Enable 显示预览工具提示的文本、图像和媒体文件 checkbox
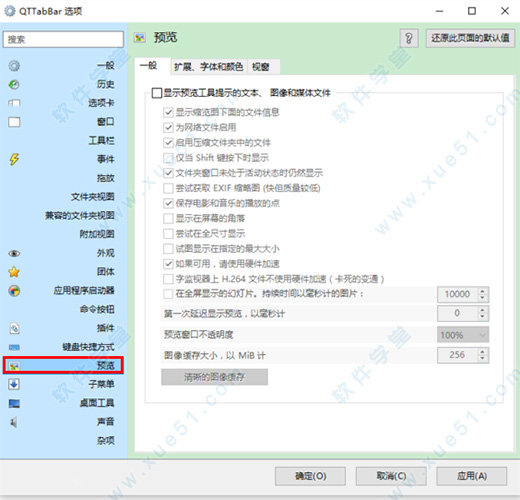 point(156,93)
